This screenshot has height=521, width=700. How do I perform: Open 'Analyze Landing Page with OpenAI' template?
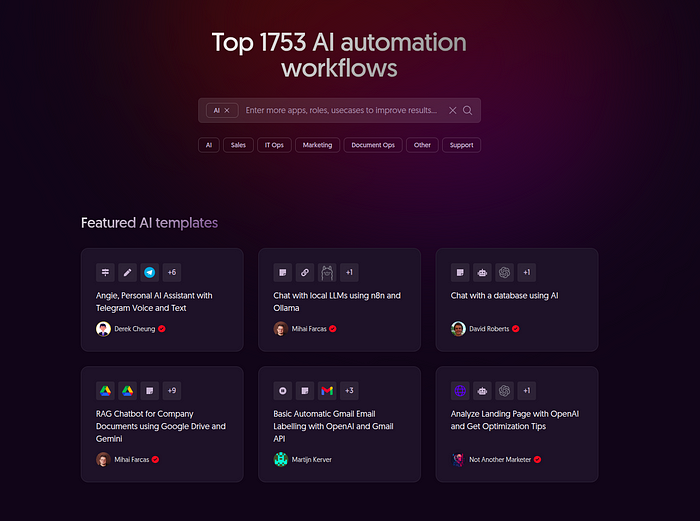[x=515, y=420]
